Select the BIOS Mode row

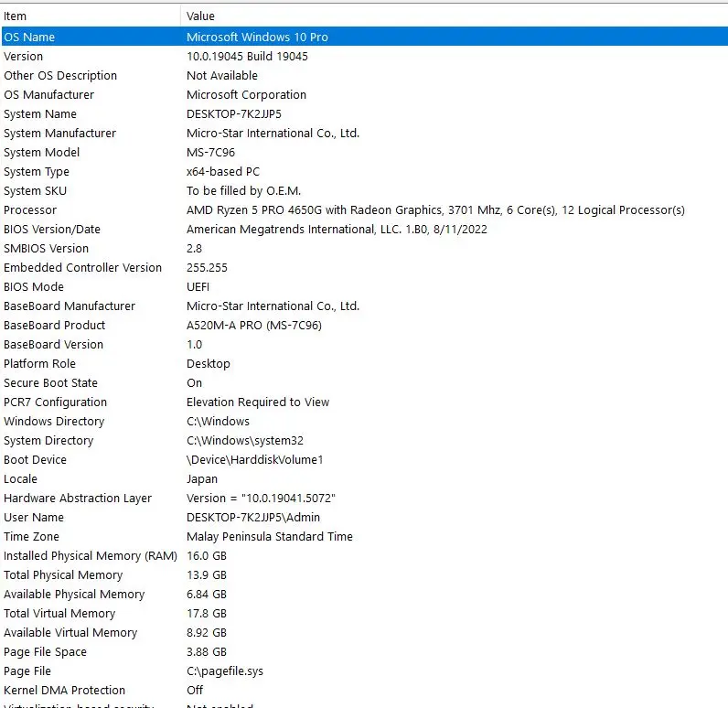tap(364, 286)
